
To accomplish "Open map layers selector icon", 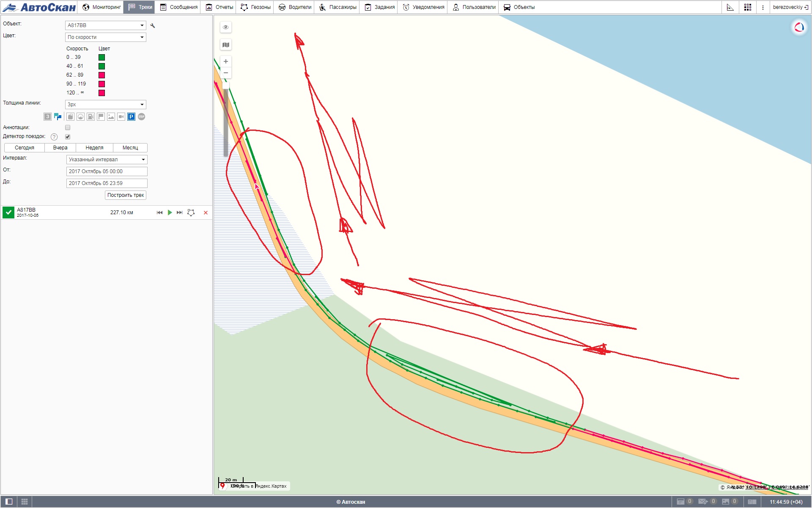I will 226,45.
